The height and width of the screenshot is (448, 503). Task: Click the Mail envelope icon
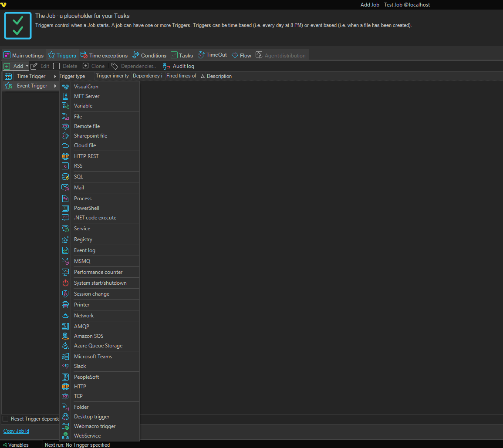tap(65, 188)
